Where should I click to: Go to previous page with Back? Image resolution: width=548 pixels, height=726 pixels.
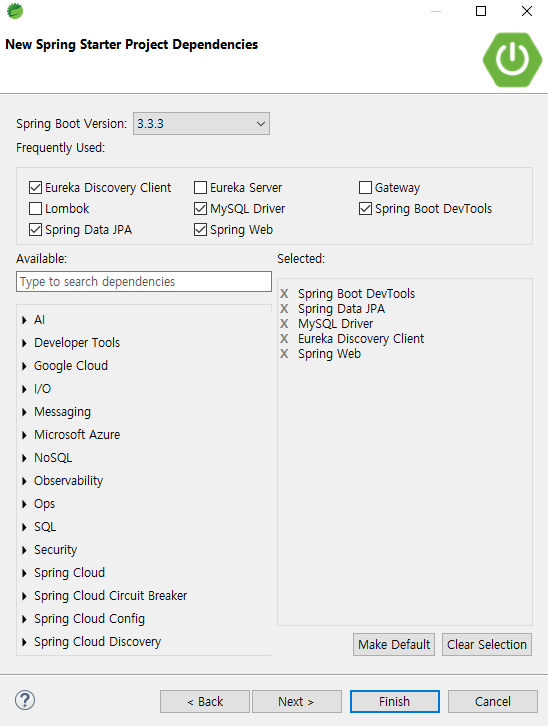click(x=205, y=701)
